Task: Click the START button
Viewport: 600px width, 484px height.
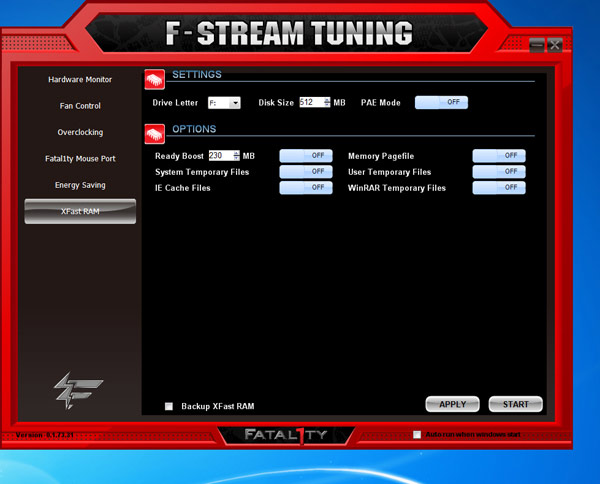Action: tap(515, 404)
